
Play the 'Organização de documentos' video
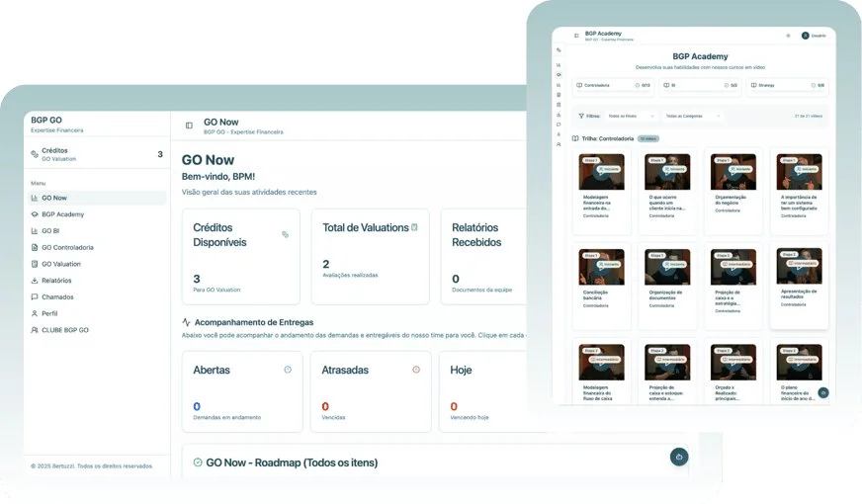[x=667, y=267]
